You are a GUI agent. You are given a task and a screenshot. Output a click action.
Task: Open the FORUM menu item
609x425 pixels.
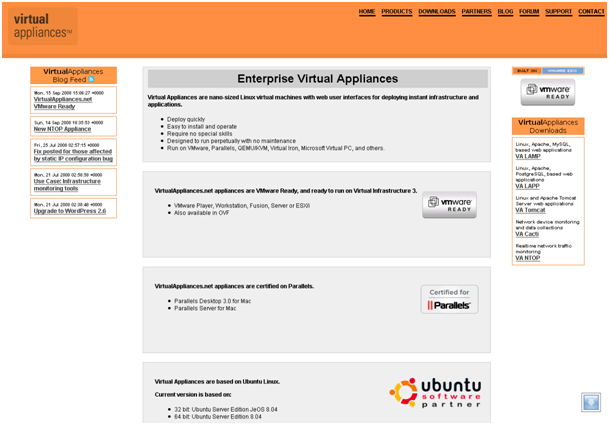529,12
